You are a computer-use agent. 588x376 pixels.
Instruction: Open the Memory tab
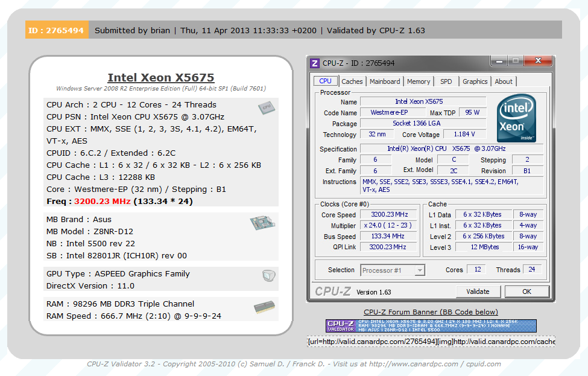click(x=419, y=81)
